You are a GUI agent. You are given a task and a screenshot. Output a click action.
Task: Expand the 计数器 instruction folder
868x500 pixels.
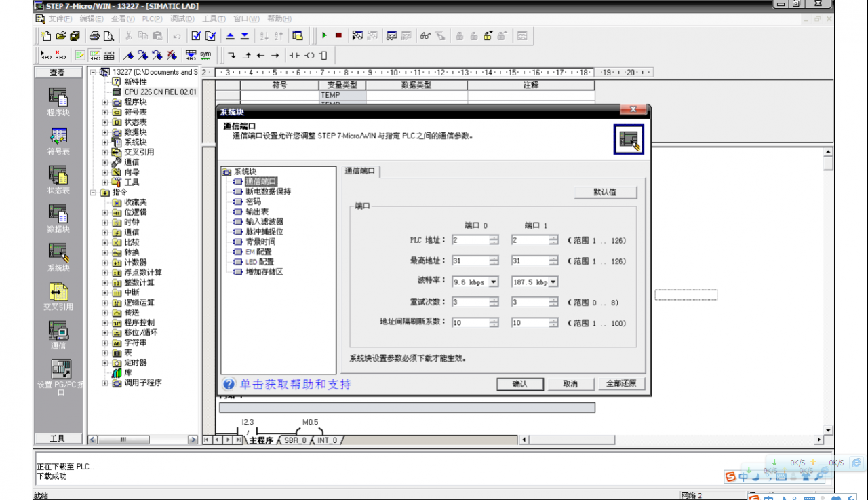pyautogui.click(x=105, y=263)
